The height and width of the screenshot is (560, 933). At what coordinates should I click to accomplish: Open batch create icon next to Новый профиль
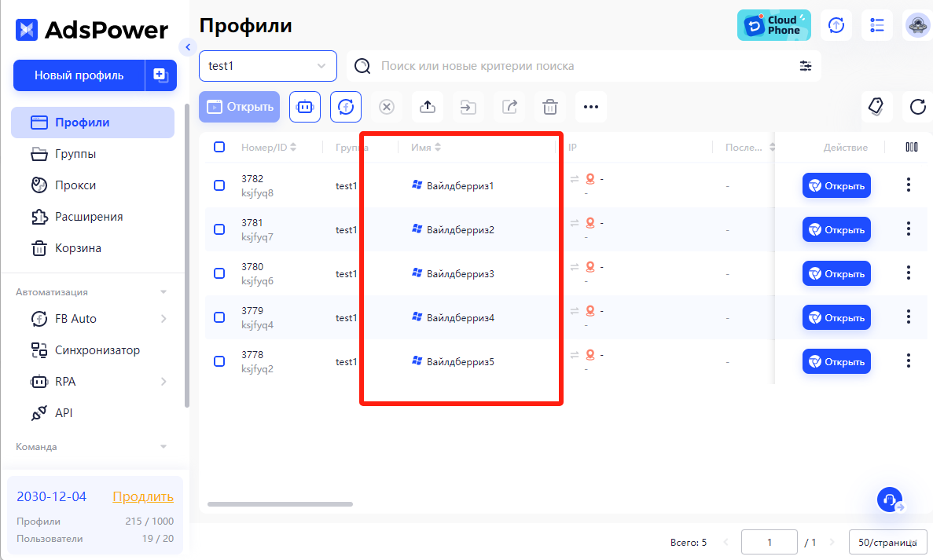coord(160,75)
